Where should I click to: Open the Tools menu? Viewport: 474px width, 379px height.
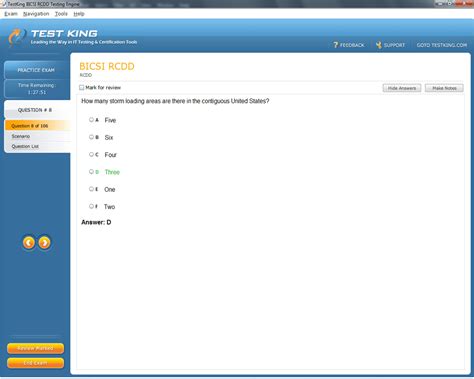[x=61, y=14]
